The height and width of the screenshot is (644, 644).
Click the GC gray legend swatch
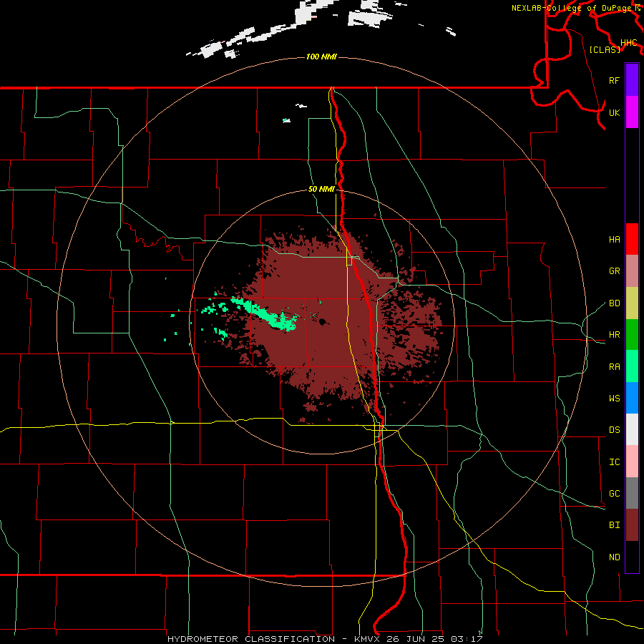click(x=632, y=493)
